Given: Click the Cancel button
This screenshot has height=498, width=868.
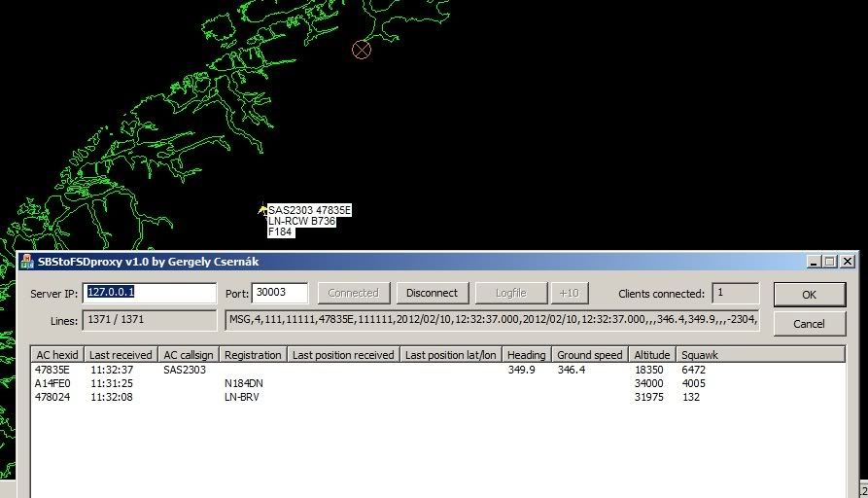Looking at the screenshot, I should coord(809,323).
